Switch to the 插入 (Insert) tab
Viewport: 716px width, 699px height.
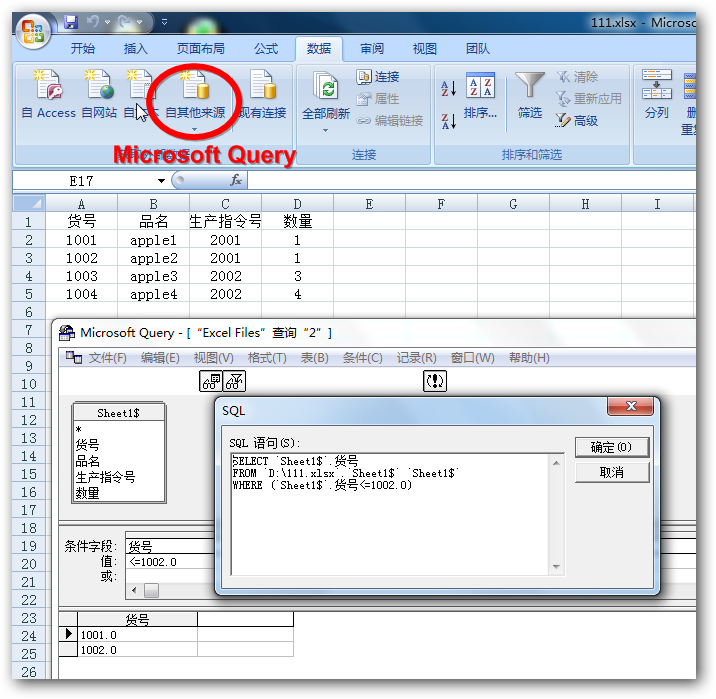tap(135, 48)
